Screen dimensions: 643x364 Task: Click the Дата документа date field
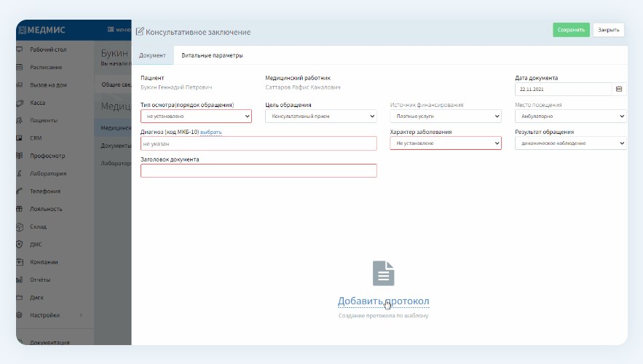pos(564,89)
